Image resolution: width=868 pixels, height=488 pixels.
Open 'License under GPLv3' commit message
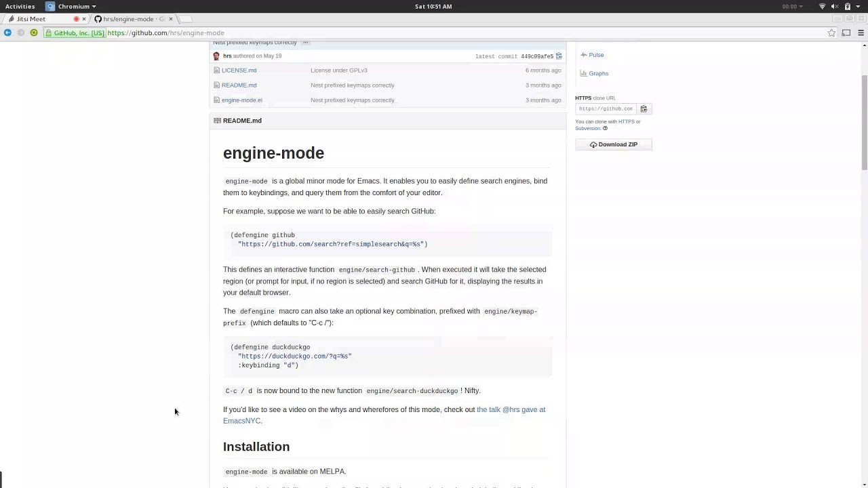click(x=339, y=70)
